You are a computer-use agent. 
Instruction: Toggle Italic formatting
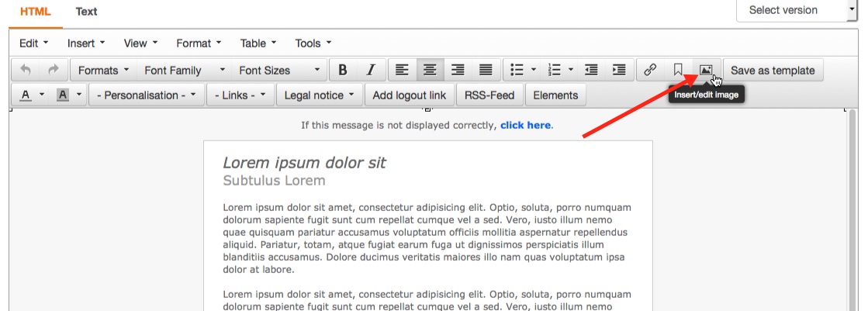(x=371, y=71)
